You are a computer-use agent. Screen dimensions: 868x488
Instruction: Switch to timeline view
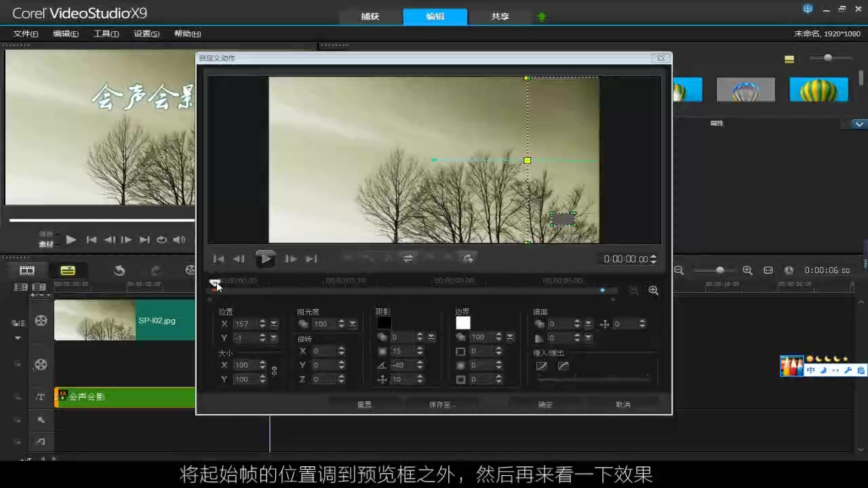[x=68, y=270]
